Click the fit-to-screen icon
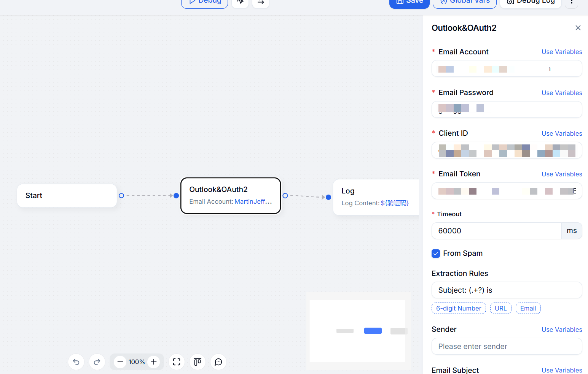This screenshot has height=374, width=588. 177,362
